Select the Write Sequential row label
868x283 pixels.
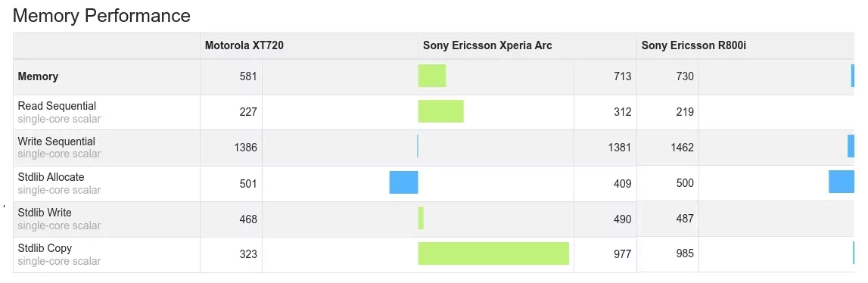pos(57,141)
